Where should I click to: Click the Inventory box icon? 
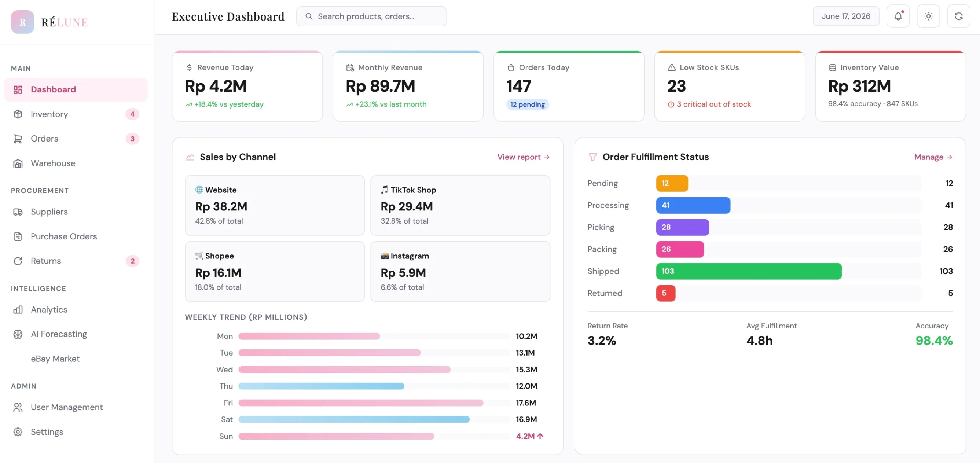coord(18,114)
